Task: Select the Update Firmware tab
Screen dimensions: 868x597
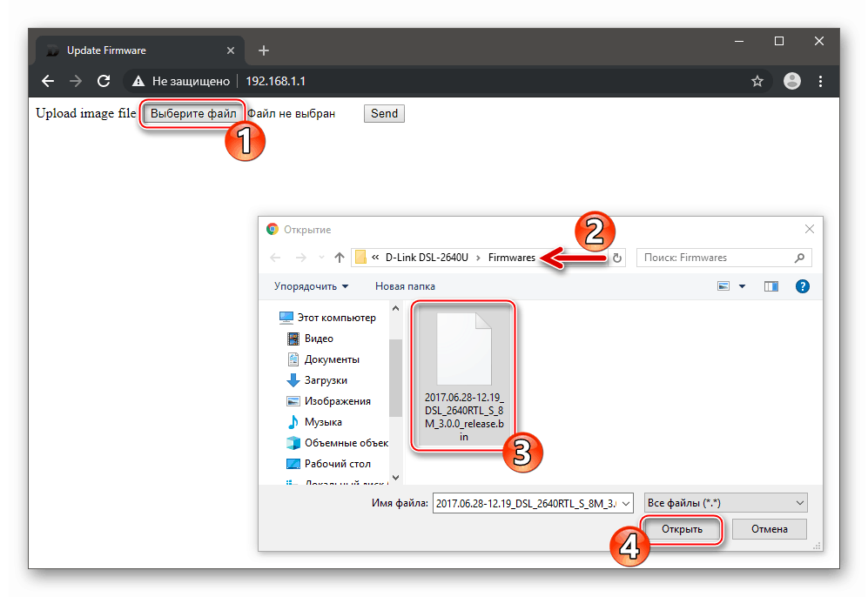Action: (138, 50)
